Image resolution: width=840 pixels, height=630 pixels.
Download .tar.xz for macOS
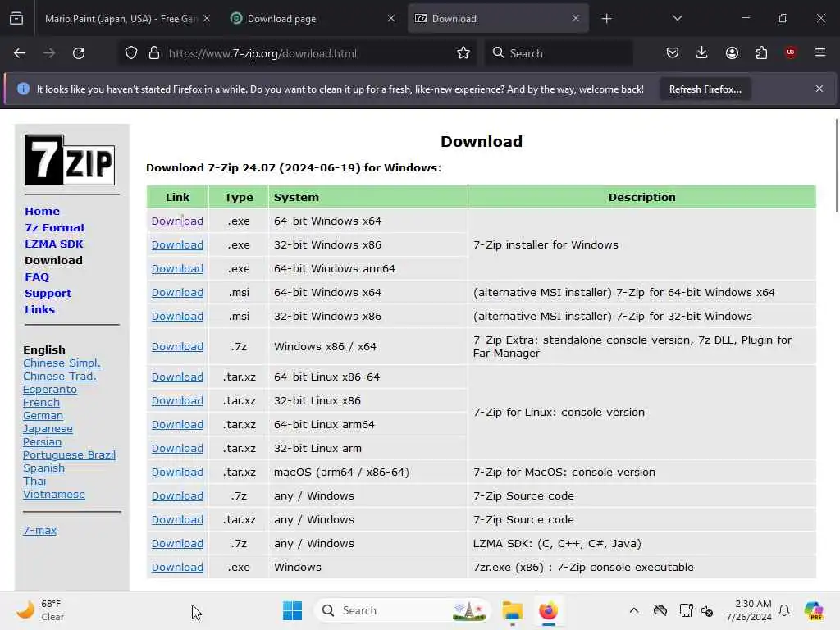click(177, 472)
